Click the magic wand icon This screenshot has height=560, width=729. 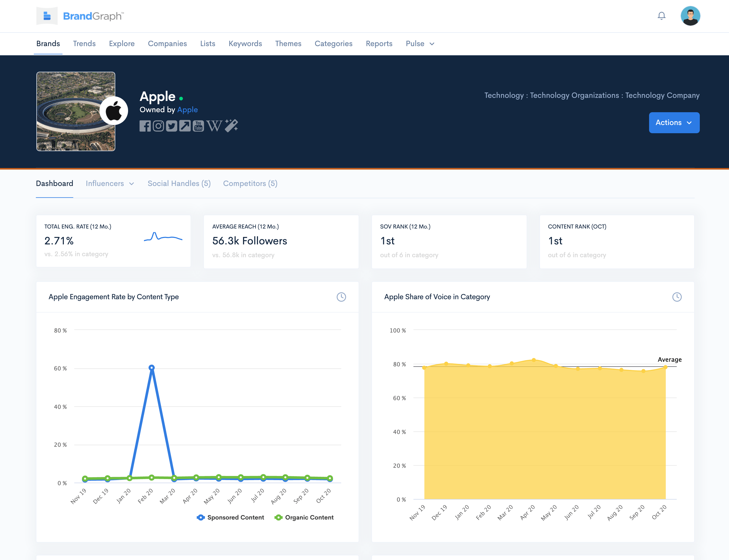[231, 126]
